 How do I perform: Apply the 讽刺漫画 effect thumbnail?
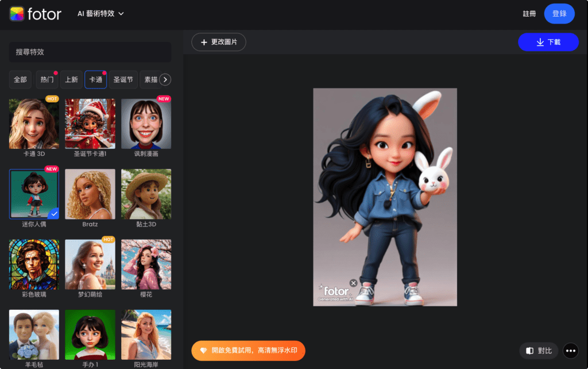(146, 124)
